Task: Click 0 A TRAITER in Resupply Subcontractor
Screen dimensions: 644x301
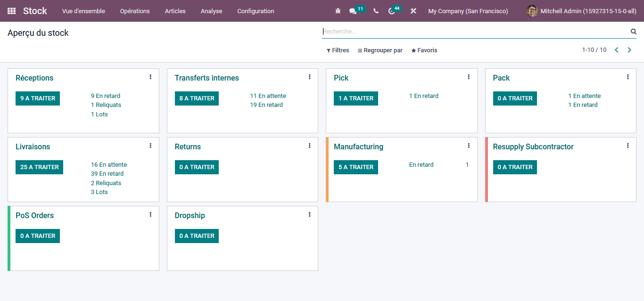Action: 515,167
